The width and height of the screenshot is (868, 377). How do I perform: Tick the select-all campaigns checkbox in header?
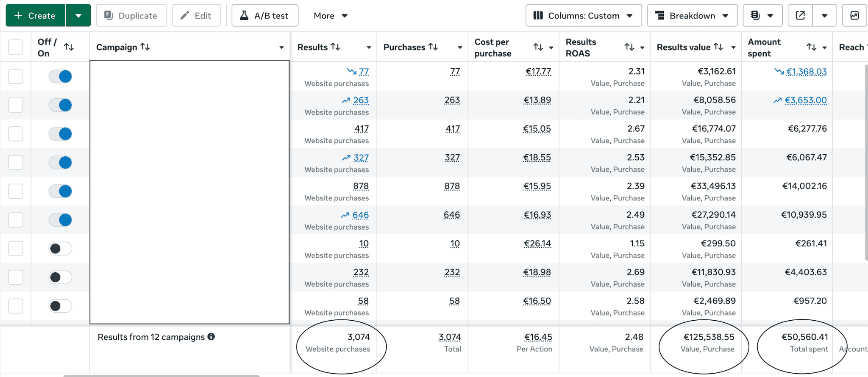[16, 47]
